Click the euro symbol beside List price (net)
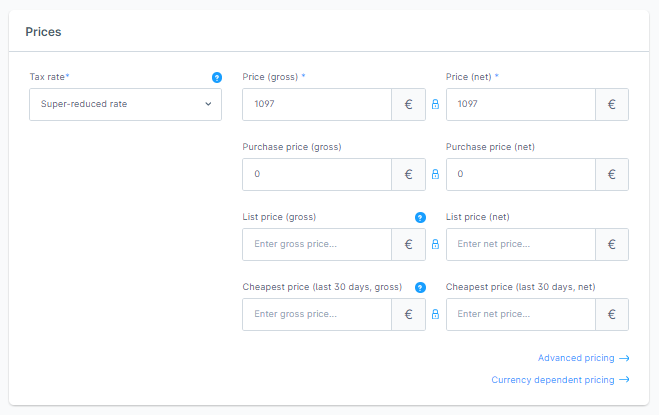The image size is (659, 415). coord(612,244)
